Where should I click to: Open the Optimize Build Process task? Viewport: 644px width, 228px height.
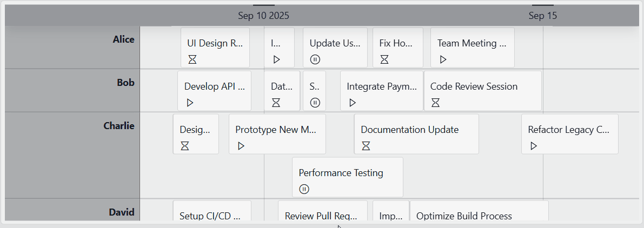479,212
